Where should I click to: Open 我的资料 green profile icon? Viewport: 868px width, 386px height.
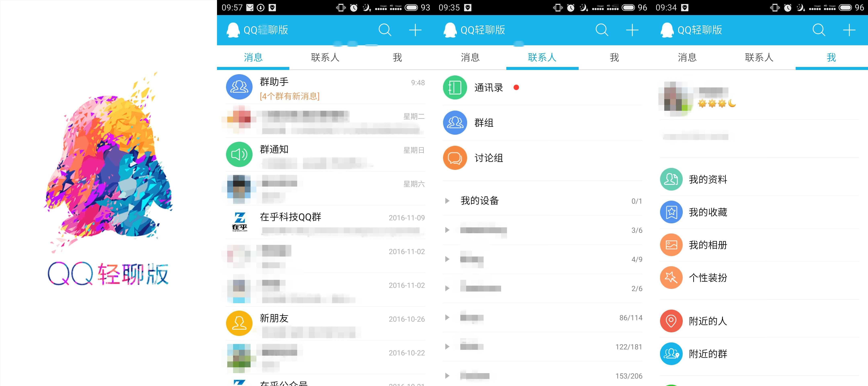pyautogui.click(x=671, y=179)
